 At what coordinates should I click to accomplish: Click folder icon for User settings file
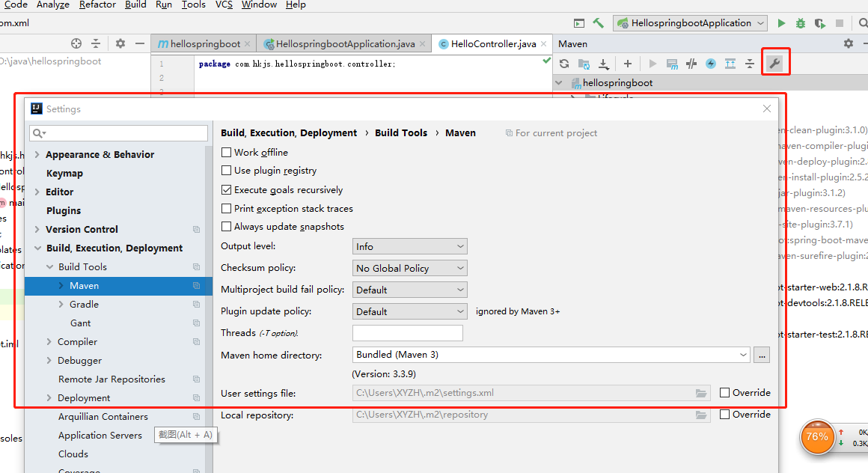(701, 393)
